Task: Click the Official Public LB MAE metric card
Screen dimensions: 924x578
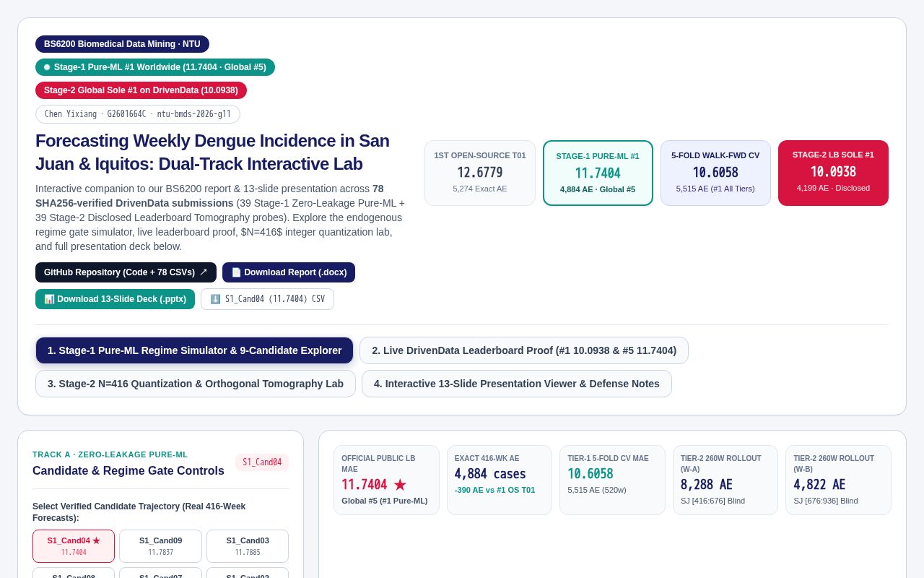Action: coord(386,480)
